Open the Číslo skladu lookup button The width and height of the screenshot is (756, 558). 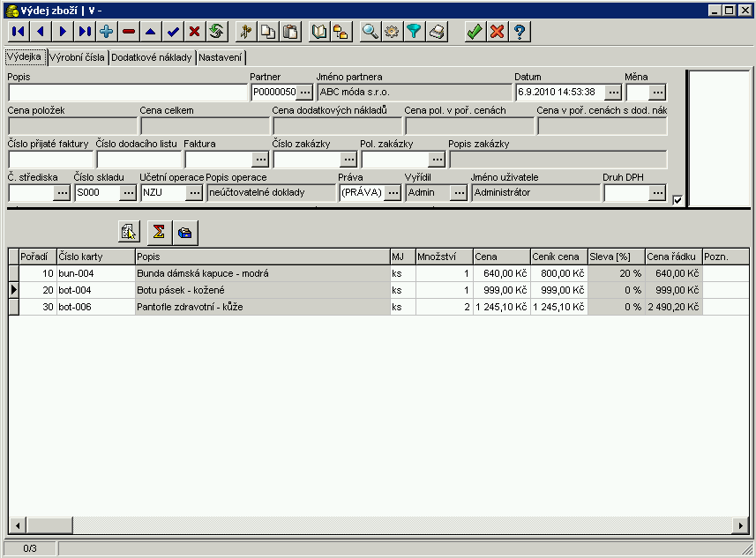tap(128, 193)
